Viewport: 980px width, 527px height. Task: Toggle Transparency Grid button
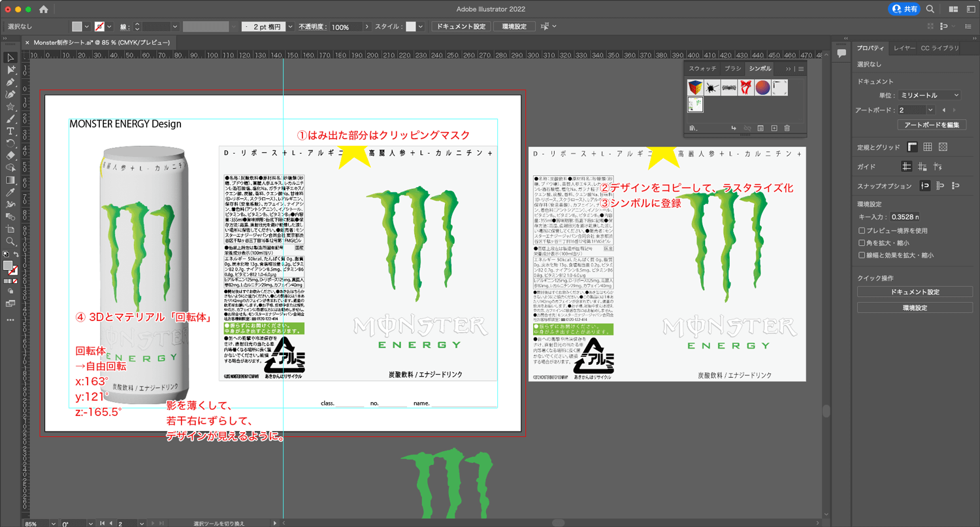click(x=943, y=147)
